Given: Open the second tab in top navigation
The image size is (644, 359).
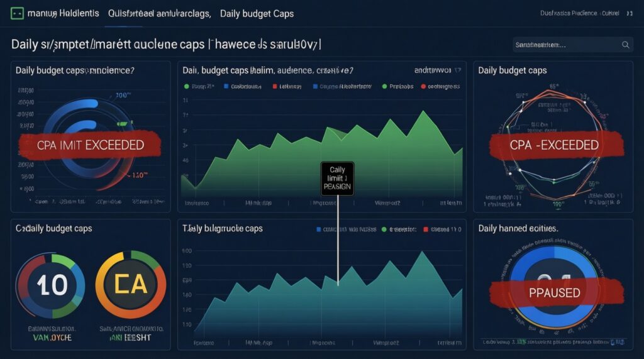Looking at the screenshot, I should 159,13.
